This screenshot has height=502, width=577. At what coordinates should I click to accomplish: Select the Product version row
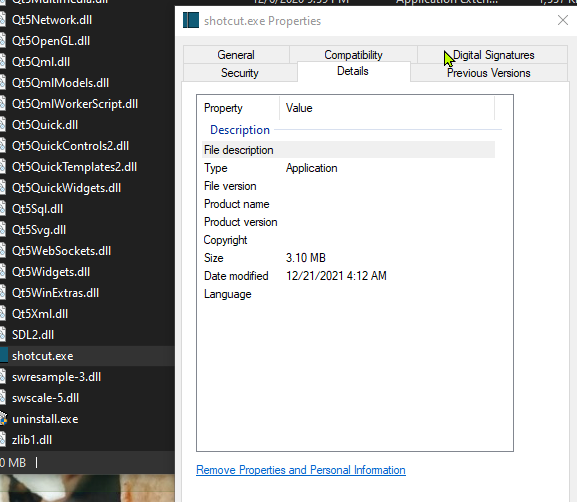pyautogui.click(x=348, y=222)
